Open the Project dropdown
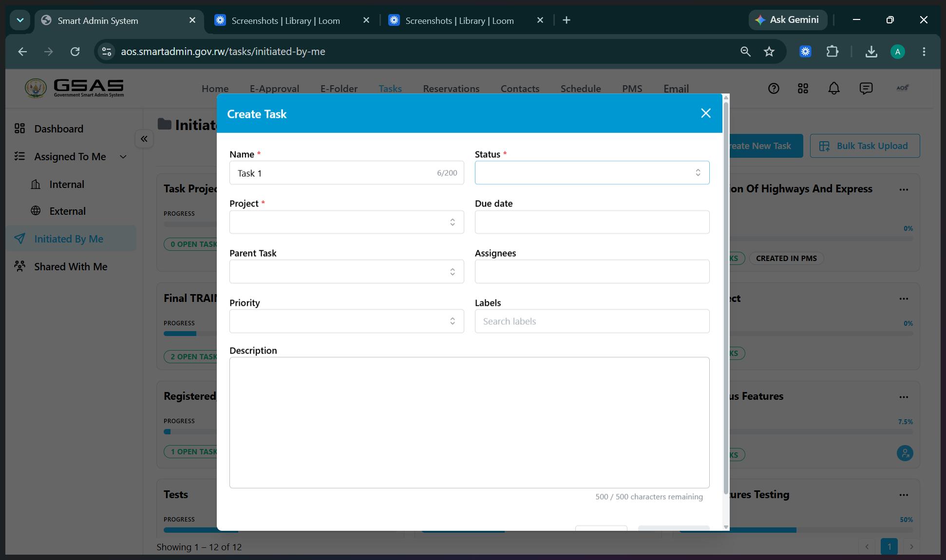 [346, 222]
